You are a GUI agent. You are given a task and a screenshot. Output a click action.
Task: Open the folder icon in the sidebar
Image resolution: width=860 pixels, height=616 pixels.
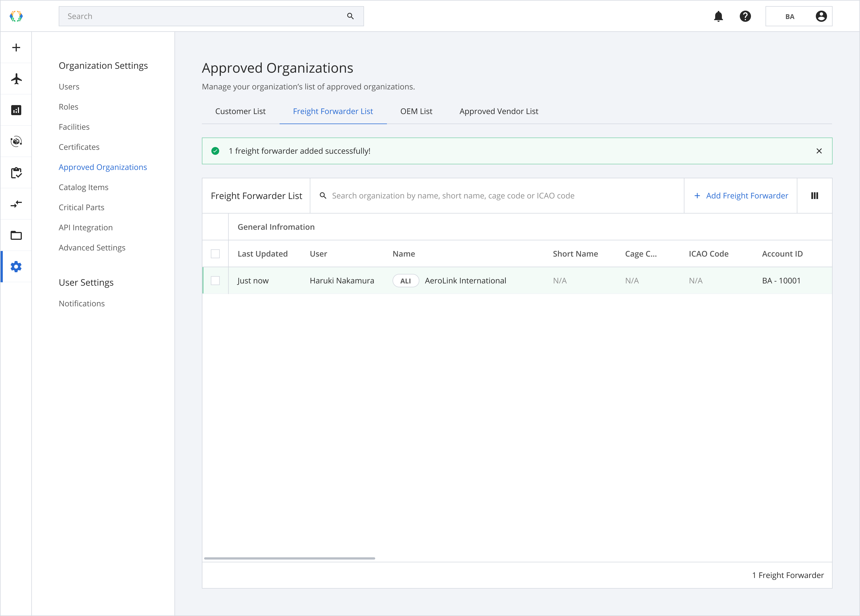(16, 235)
